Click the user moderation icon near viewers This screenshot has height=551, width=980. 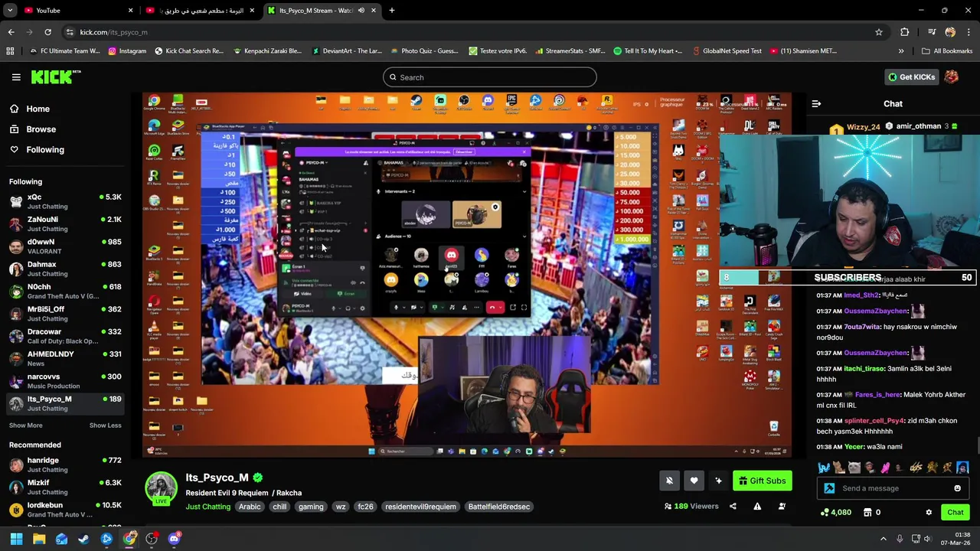point(782,507)
